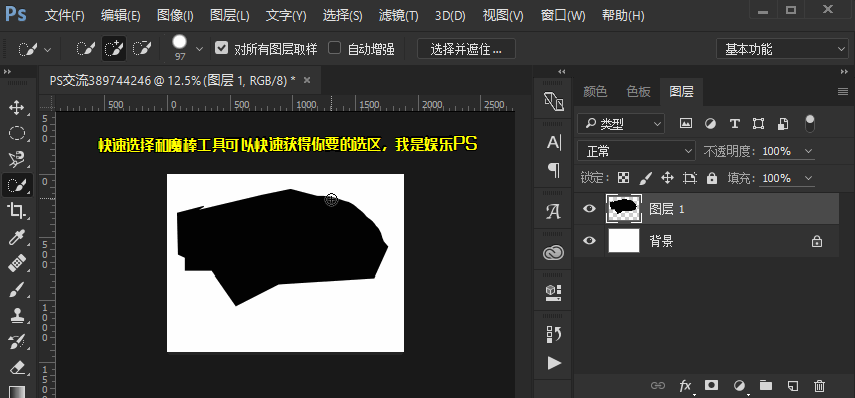Toggle type layer filter
Screen dimensions: 855x398
[x=734, y=123]
